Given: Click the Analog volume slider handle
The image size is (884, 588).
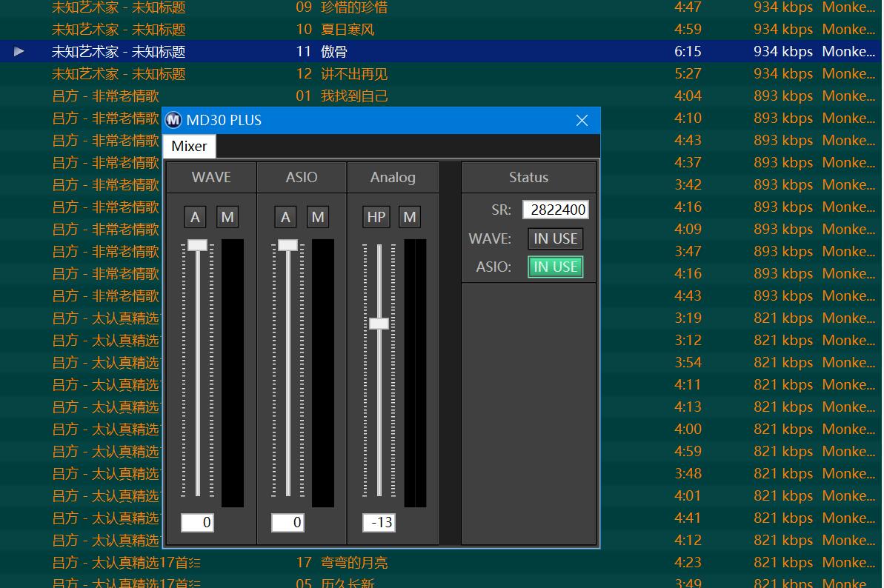Looking at the screenshot, I should [x=379, y=324].
